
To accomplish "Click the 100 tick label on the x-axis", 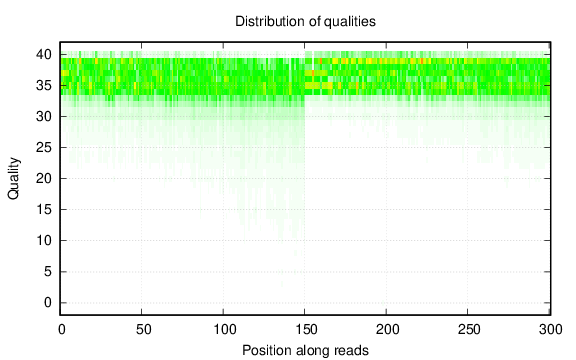I will [x=225, y=329].
